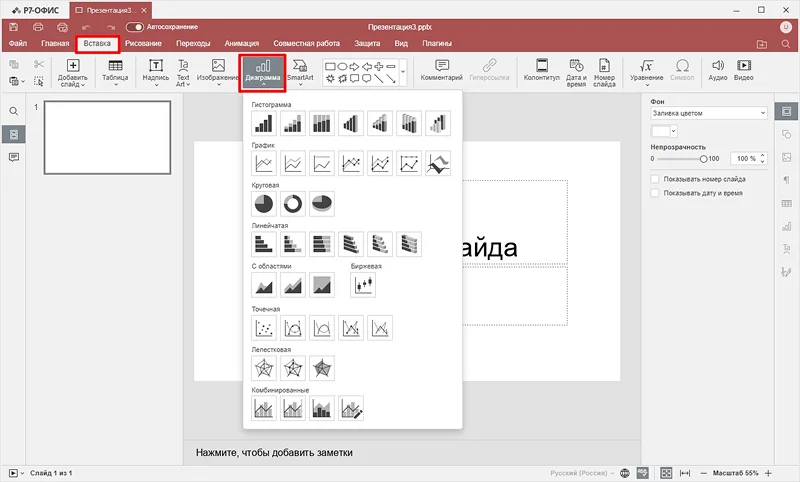This screenshot has width=800, height=482.
Task: Click the Undo arrow icon
Action: click(86, 27)
